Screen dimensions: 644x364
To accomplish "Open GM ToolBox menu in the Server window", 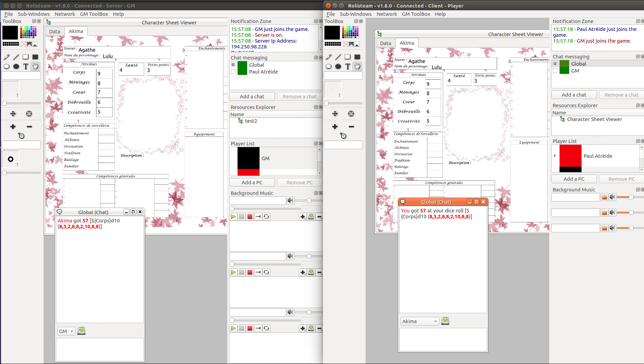I will point(94,14).
